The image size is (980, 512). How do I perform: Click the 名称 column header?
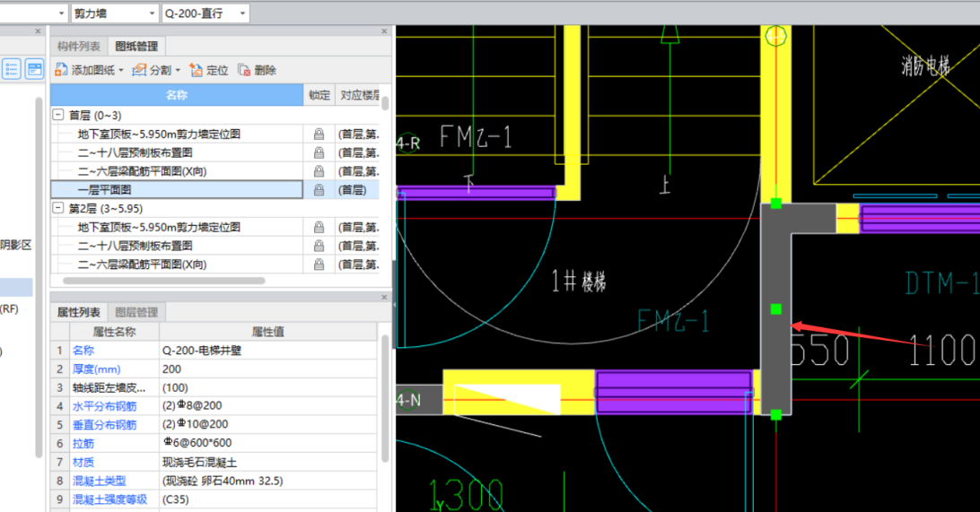[x=177, y=95]
